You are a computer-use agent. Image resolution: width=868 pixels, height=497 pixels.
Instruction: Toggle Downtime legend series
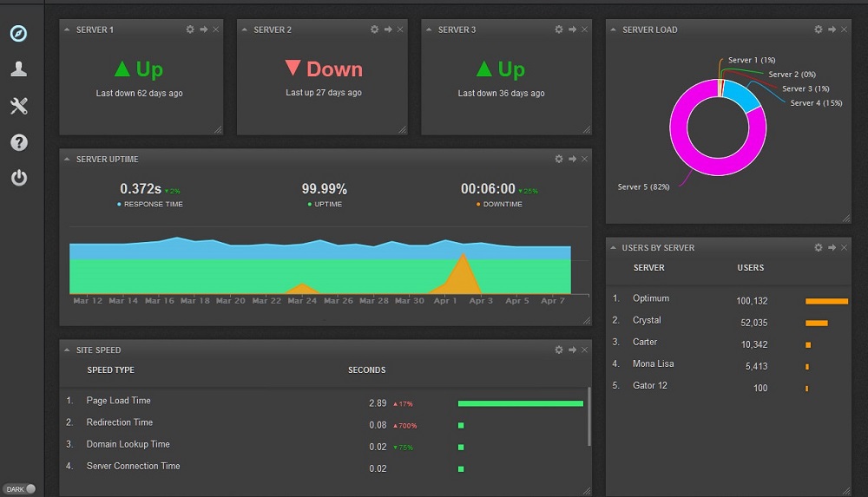coord(498,204)
